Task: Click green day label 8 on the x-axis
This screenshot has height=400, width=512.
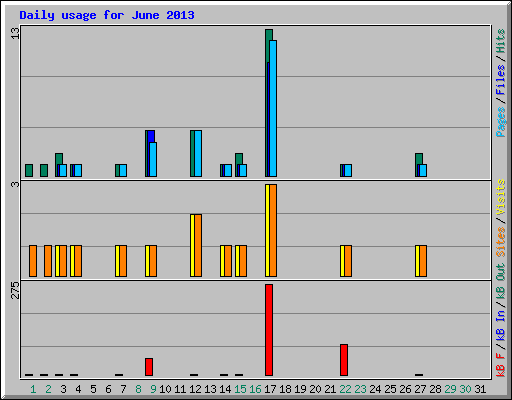Action: click(138, 389)
